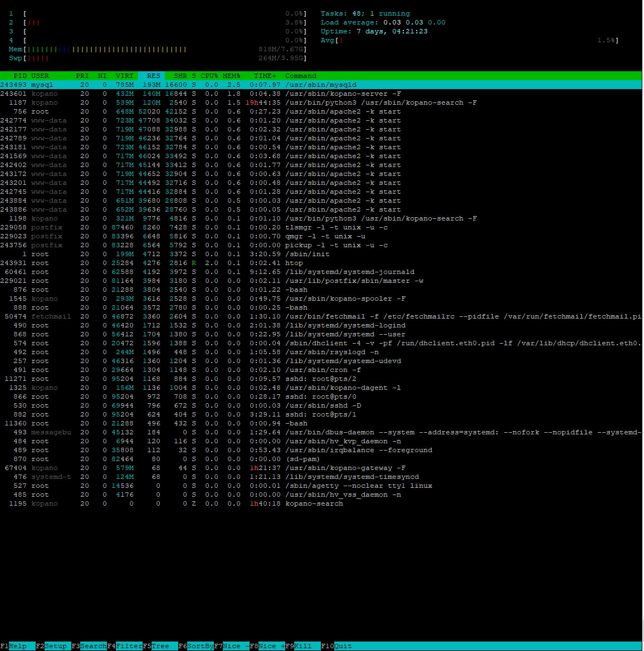The height and width of the screenshot is (651, 644).
Task: Click F7 Nice - to lower niceness
Action: pyautogui.click(x=232, y=646)
